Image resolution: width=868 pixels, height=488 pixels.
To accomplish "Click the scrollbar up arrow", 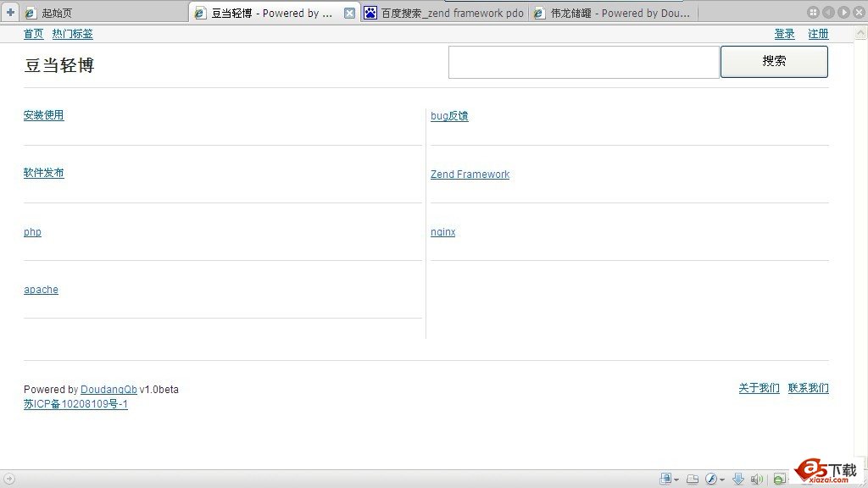I will point(861,33).
